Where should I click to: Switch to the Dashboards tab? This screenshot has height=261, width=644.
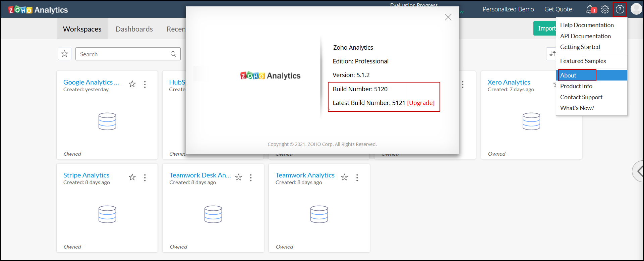coord(134,29)
